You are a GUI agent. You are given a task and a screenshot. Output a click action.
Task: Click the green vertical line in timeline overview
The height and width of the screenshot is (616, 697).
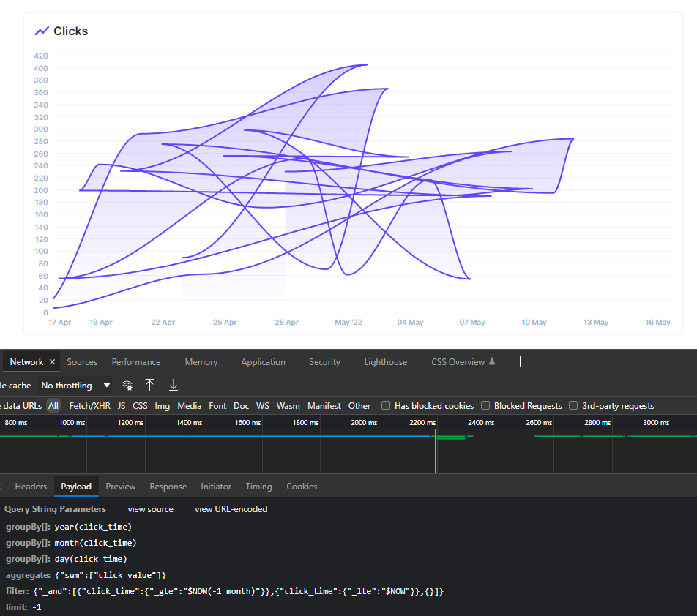point(435,451)
